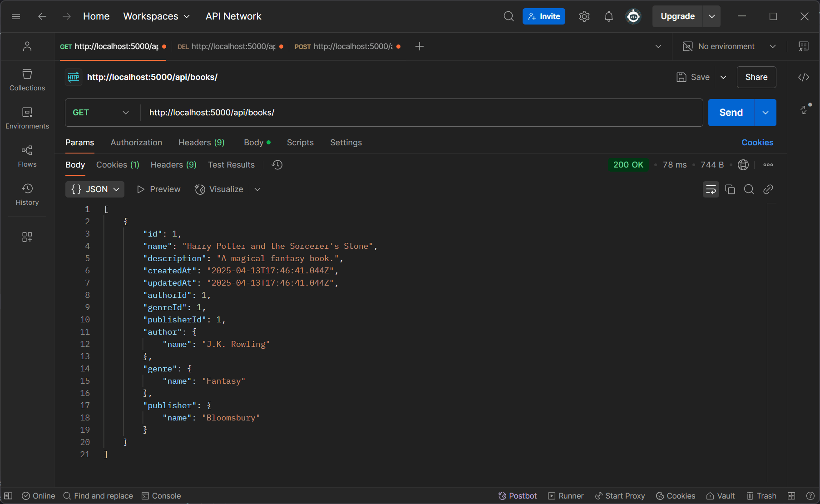Expand the Upgrade dropdown arrow
Viewport: 820px width, 504px height.
pos(711,16)
